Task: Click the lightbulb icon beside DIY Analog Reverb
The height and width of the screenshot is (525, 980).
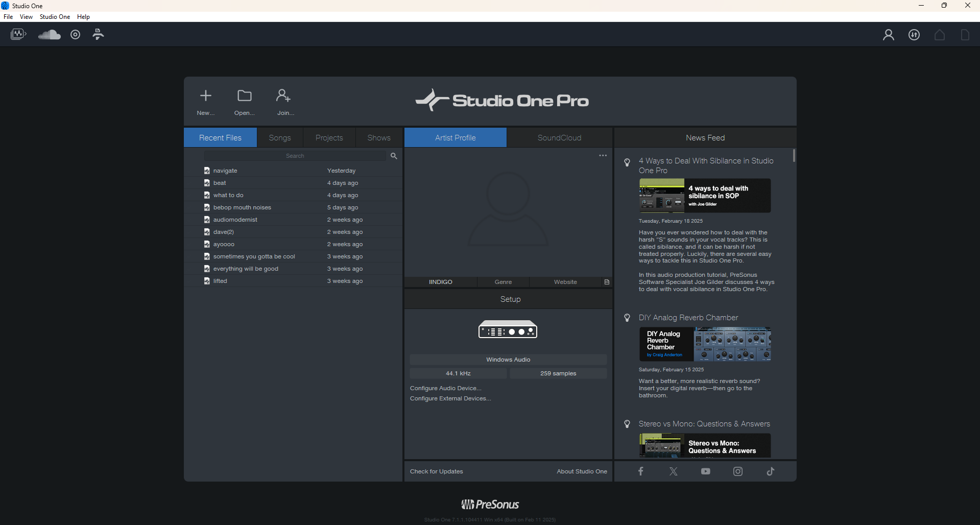Action: 627,318
